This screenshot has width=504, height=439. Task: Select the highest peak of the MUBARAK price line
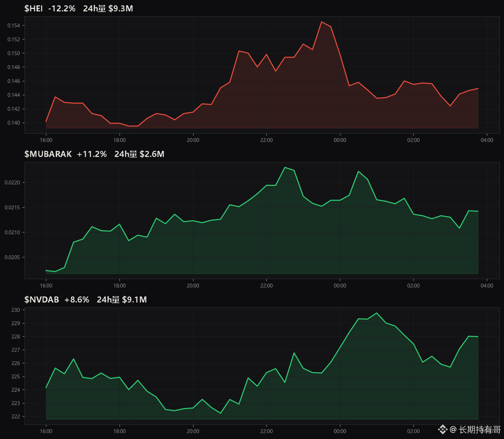coord(285,167)
